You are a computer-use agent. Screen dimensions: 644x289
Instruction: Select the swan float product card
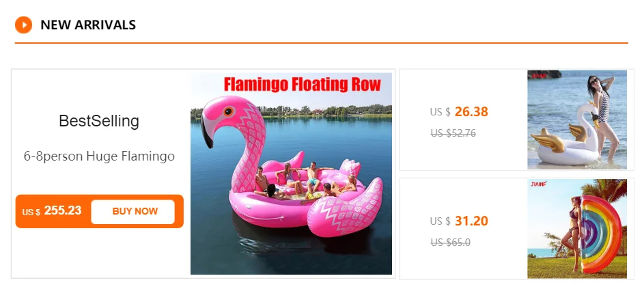[x=516, y=120]
